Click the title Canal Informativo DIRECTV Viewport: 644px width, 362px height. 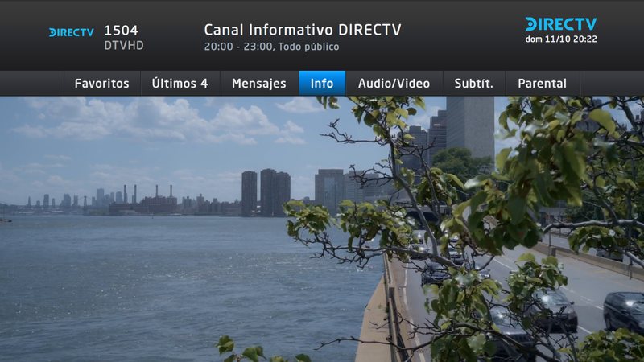pyautogui.click(x=303, y=30)
